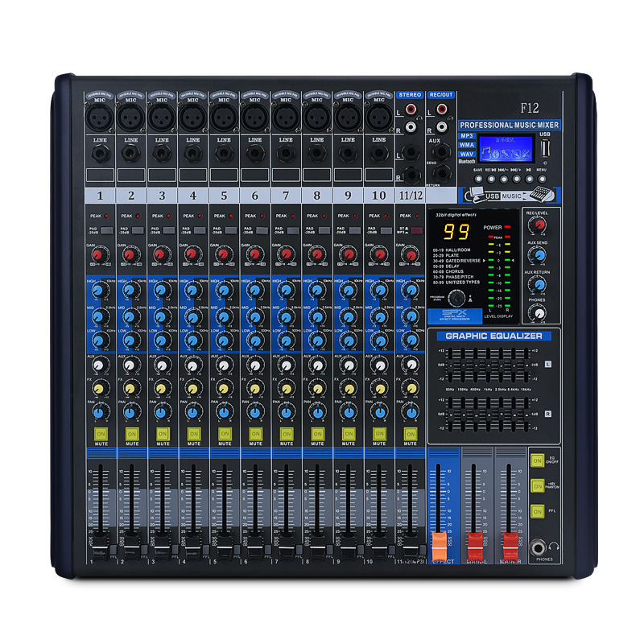Click the channel 3 LINE input jack

[x=162, y=154]
